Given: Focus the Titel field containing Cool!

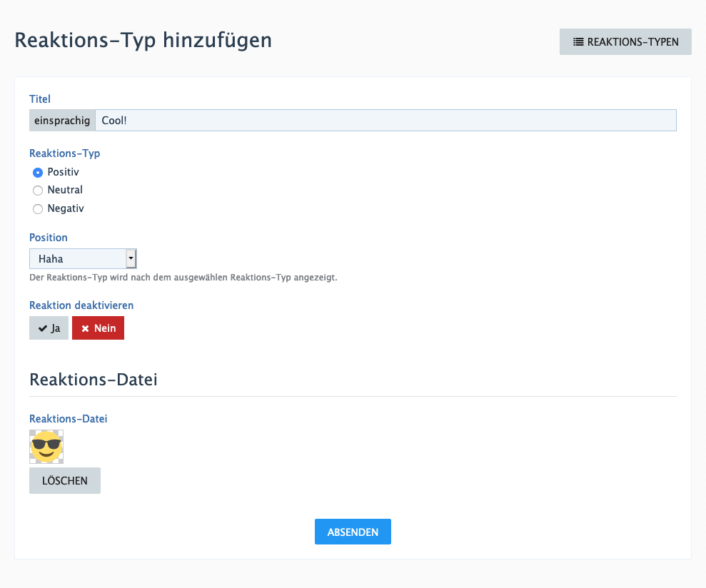Looking at the screenshot, I should pos(385,121).
